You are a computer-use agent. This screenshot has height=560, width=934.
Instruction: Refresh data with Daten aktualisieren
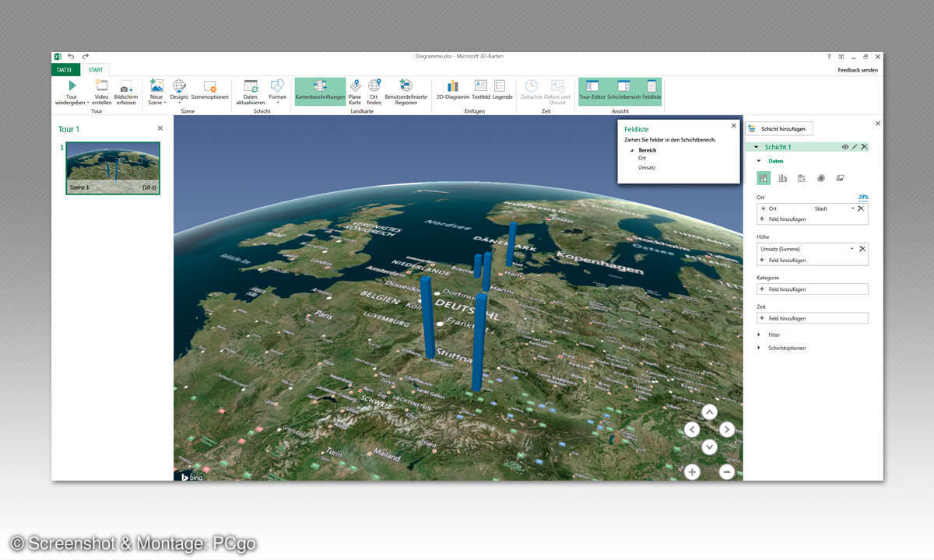pyautogui.click(x=251, y=92)
